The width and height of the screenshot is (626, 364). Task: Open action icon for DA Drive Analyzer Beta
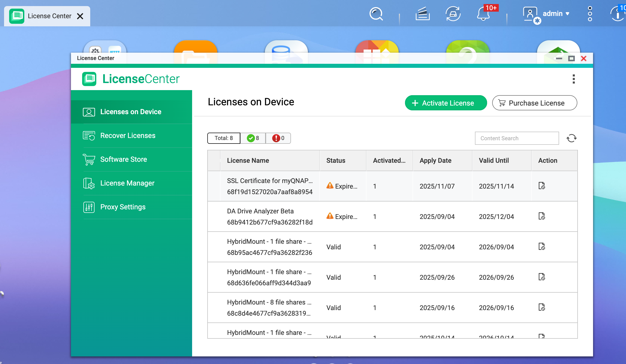pyautogui.click(x=542, y=216)
